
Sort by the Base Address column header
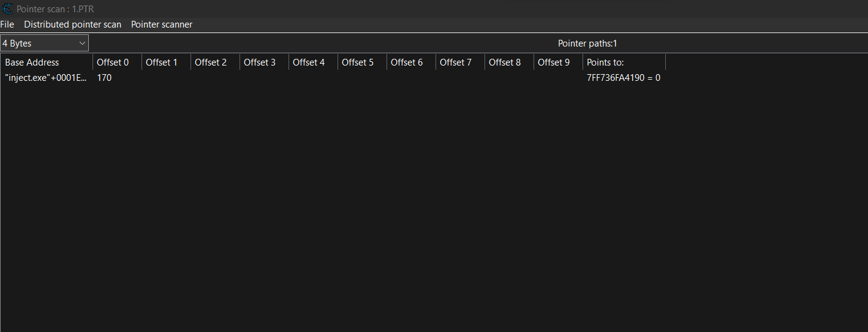(x=47, y=62)
